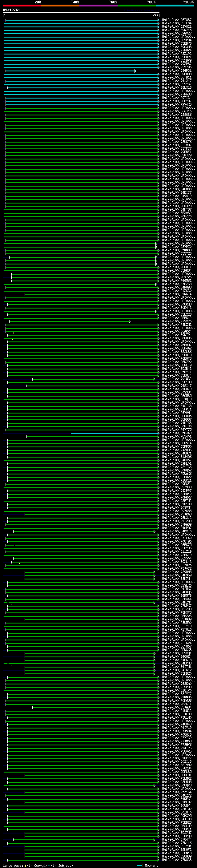Choose hit UniRef100_Q9ZPB7
The image size is (197, 868).
[x=176, y=64]
